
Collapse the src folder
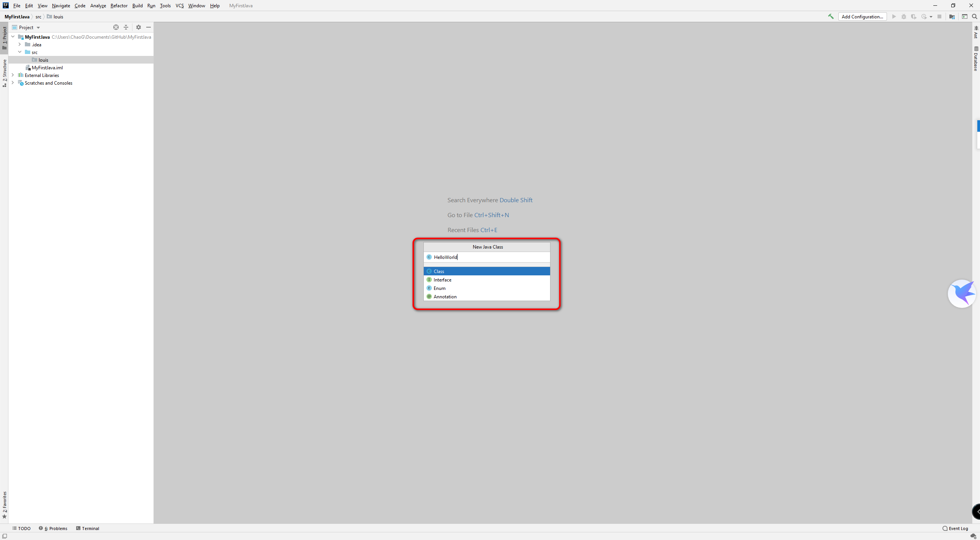coord(20,52)
